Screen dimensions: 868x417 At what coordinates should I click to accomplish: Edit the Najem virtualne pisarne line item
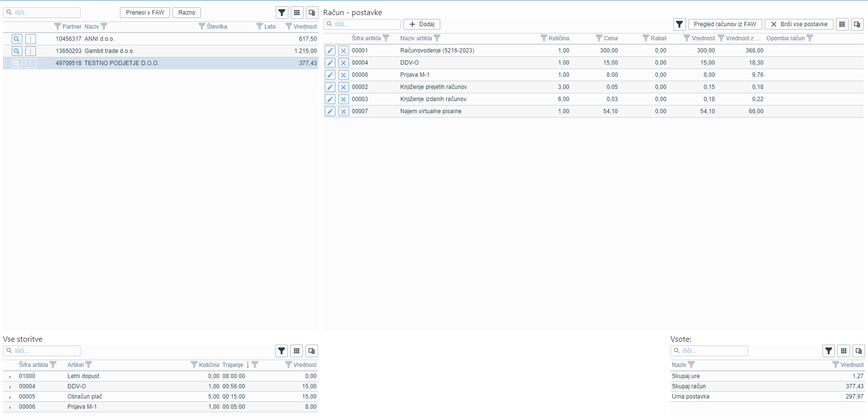pos(330,111)
